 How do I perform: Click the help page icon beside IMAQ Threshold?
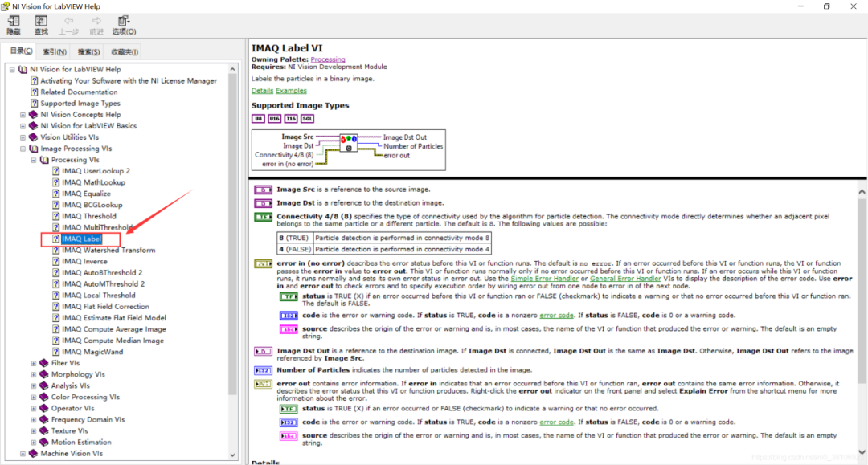[x=56, y=216]
